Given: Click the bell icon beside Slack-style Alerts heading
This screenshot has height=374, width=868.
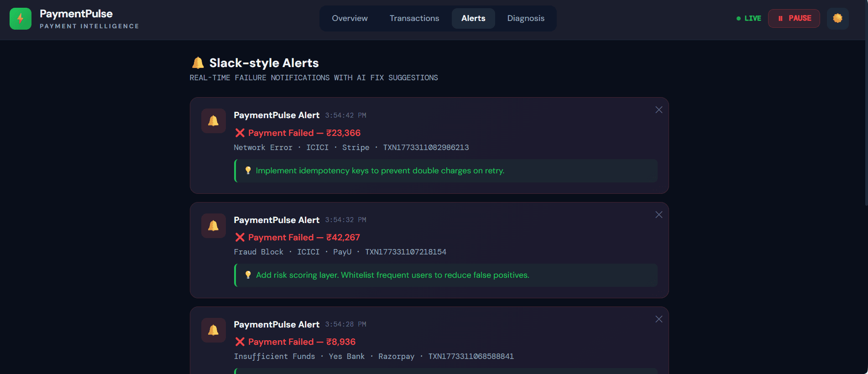Looking at the screenshot, I should pyautogui.click(x=198, y=62).
